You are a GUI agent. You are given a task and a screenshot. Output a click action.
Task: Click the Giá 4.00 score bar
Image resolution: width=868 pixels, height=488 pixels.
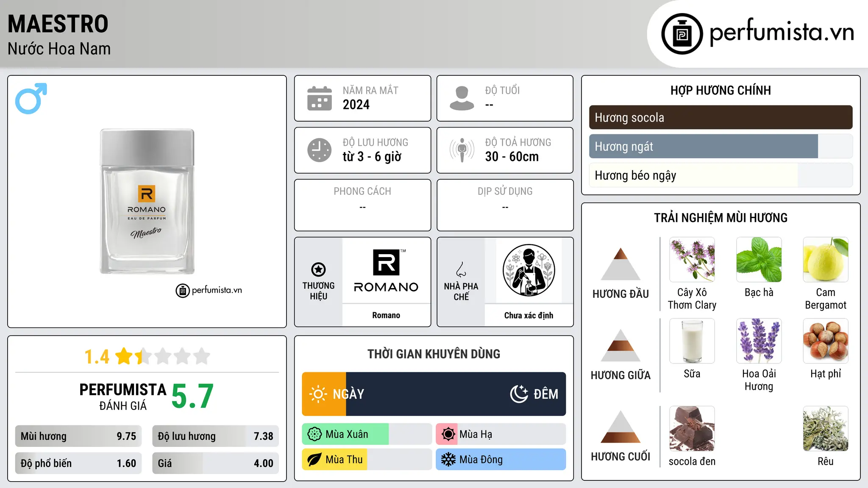coord(215,463)
